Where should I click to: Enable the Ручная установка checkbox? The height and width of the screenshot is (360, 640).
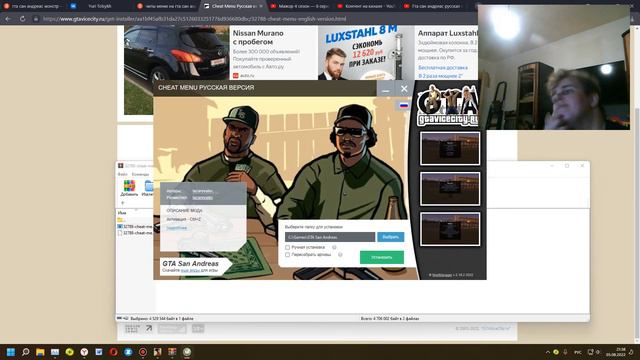pos(287,247)
